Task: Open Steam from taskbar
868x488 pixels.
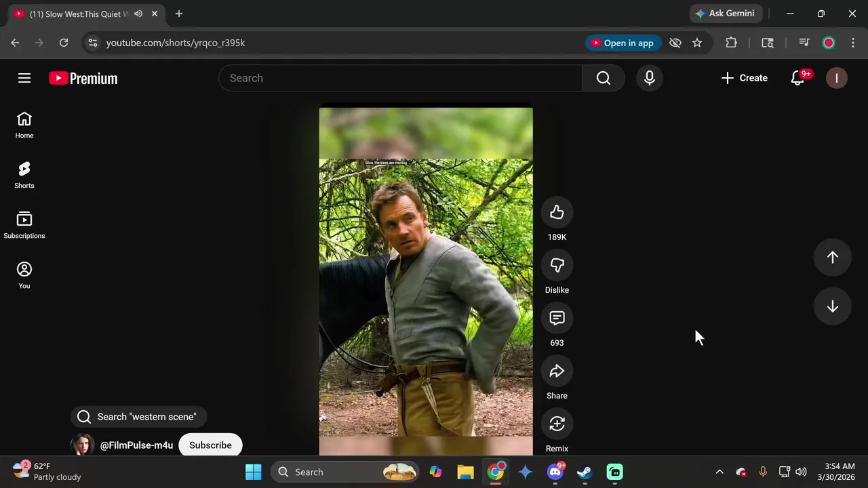Action: coord(585,472)
